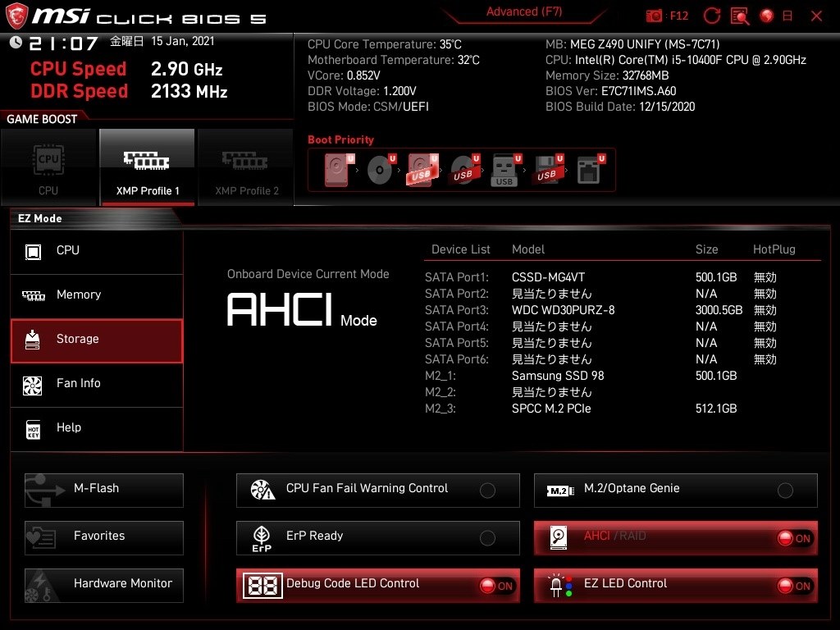Screen dimensions: 840x630
Task: Click the Fan Info sidebar fan icon
Action: (33, 386)
